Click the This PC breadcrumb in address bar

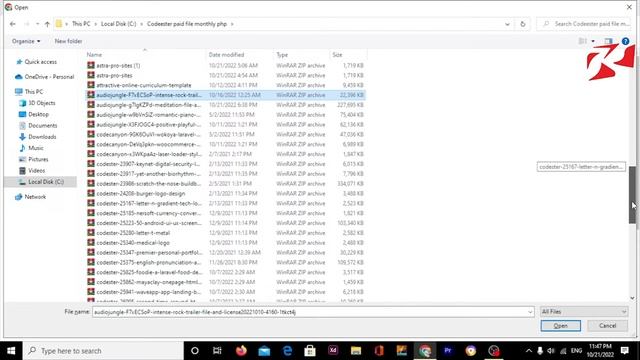point(81,24)
